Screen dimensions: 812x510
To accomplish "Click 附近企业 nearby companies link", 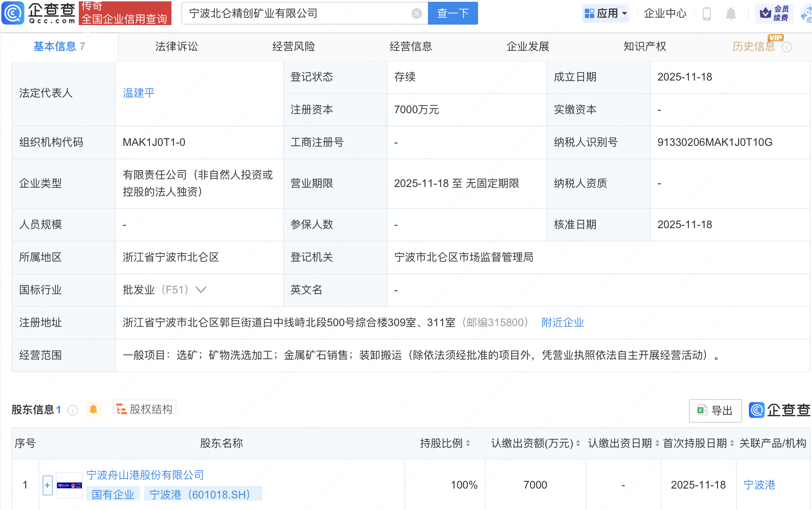I will point(563,323).
